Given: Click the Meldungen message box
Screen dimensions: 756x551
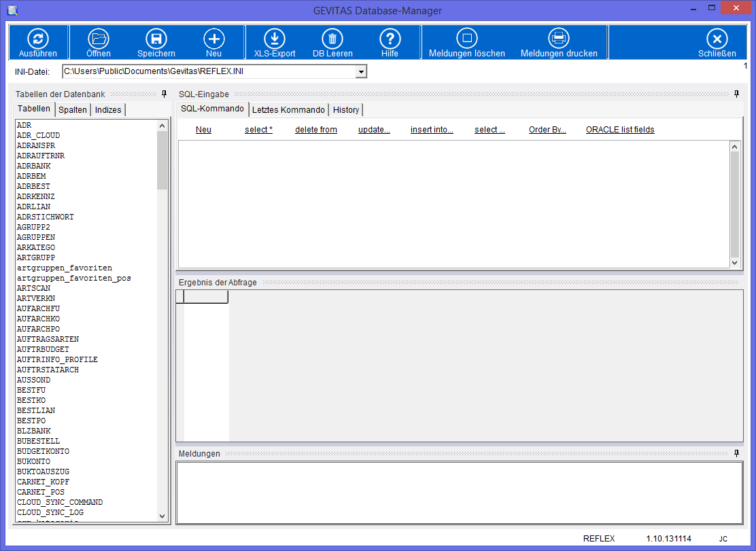Looking at the screenshot, I should (x=460, y=493).
